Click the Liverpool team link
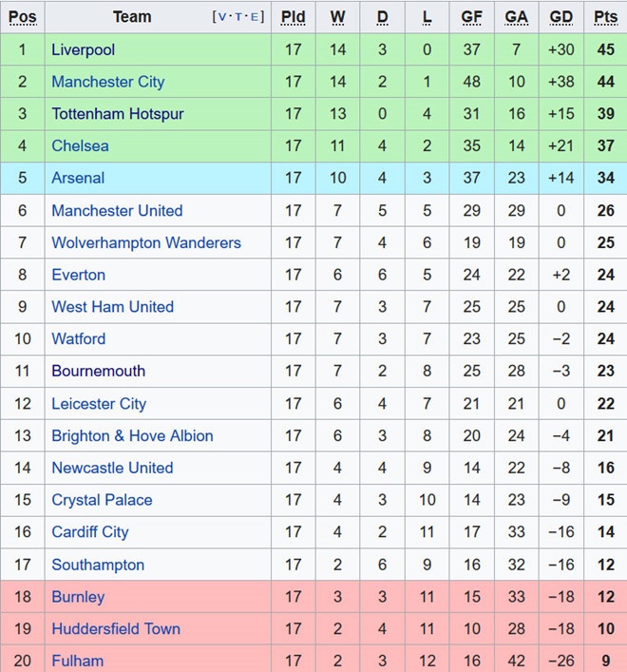Screen dimensions: 627x672 [x=83, y=49]
